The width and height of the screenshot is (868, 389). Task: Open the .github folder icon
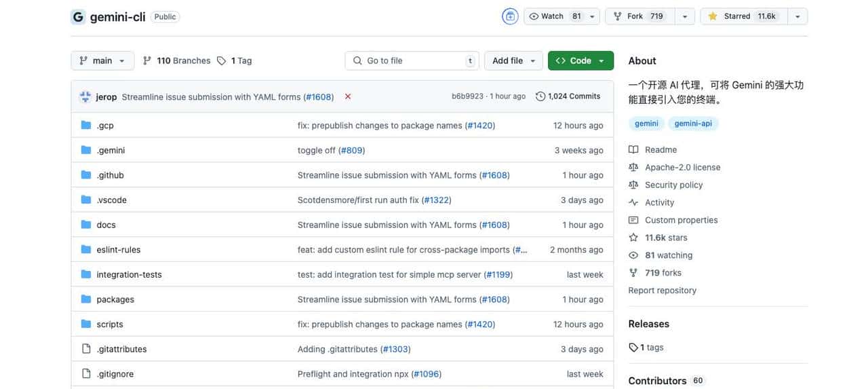point(86,174)
